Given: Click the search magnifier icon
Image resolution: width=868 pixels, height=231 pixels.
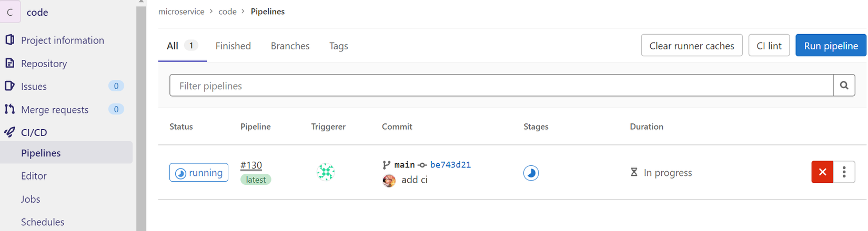Looking at the screenshot, I should [844, 86].
